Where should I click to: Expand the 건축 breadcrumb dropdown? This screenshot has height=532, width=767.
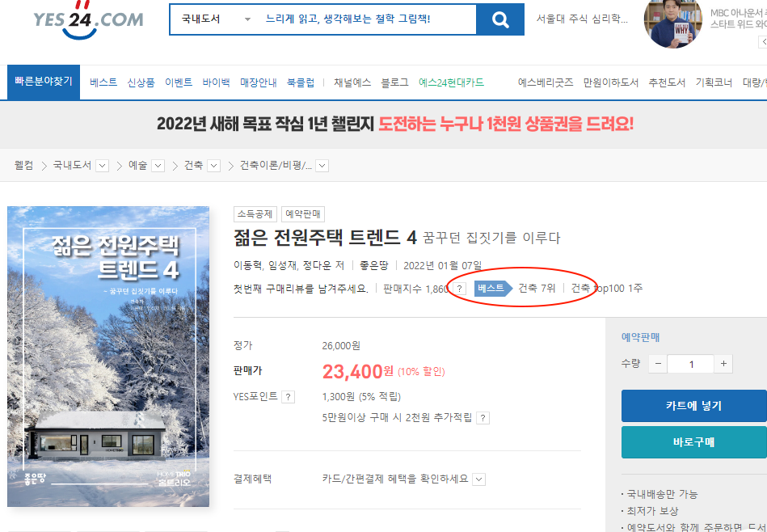click(x=213, y=166)
